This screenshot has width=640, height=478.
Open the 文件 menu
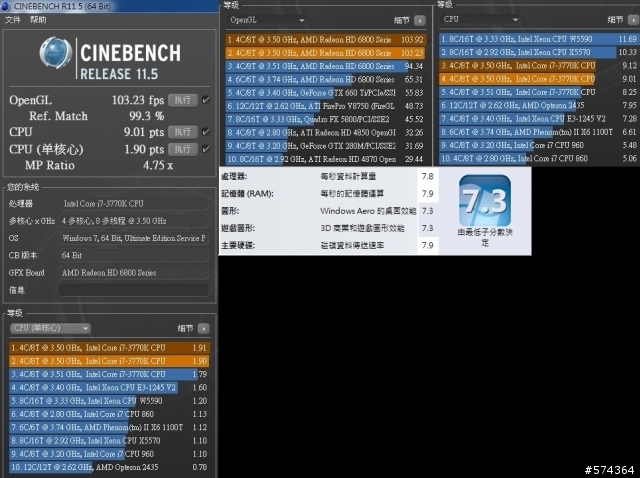(x=12, y=19)
